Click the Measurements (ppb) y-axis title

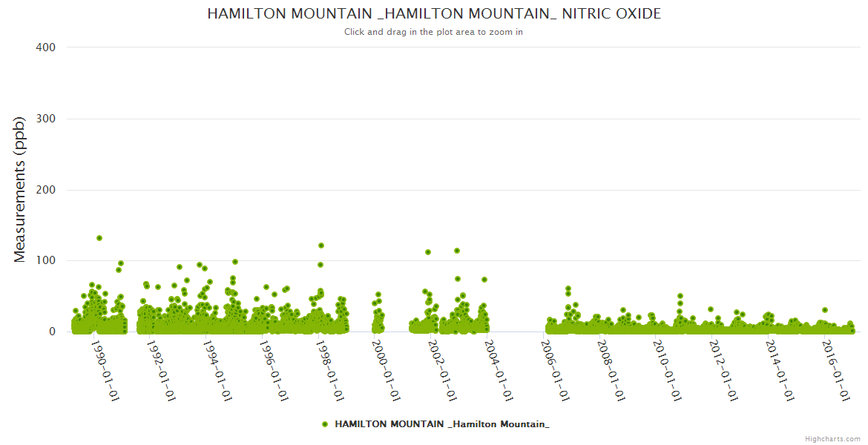point(20,189)
